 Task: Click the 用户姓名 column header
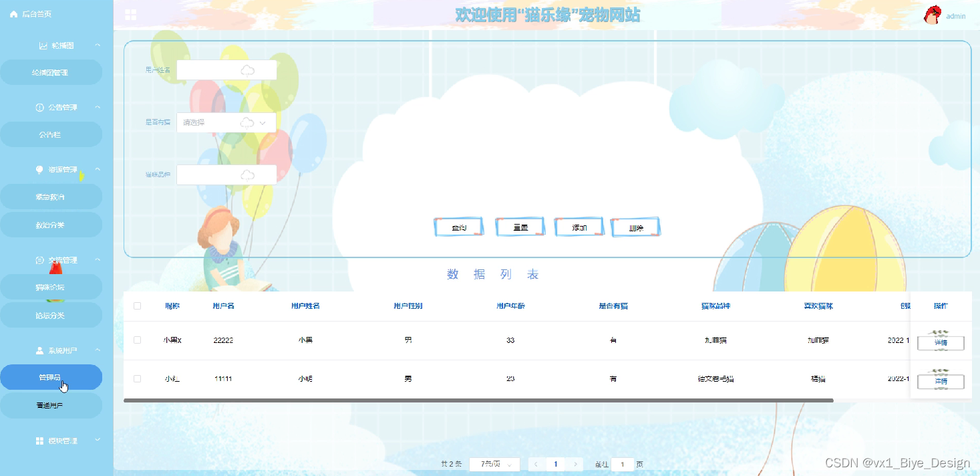(305, 306)
